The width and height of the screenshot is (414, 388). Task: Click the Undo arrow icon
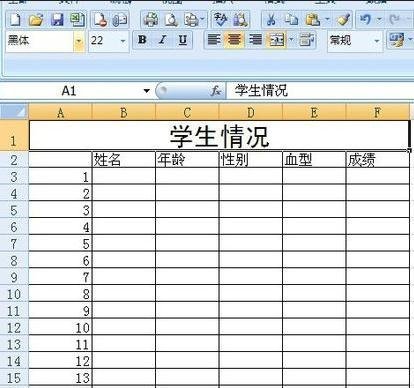coord(365,20)
